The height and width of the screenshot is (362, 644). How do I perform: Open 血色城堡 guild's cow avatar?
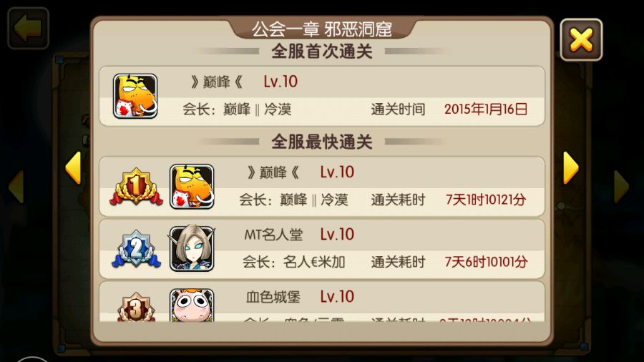(192, 305)
